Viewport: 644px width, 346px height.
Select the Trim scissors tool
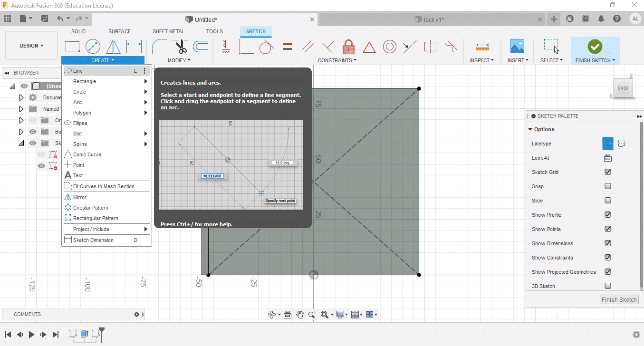181,47
